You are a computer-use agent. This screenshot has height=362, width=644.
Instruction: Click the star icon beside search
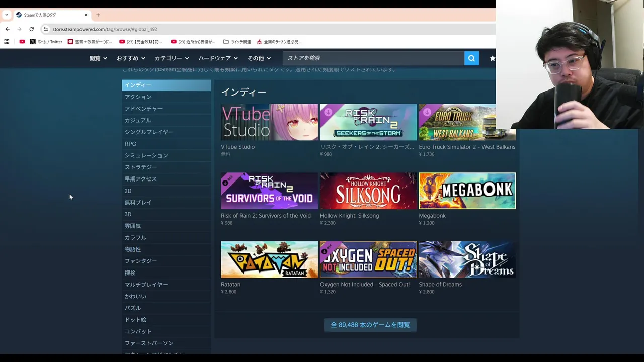pyautogui.click(x=492, y=58)
